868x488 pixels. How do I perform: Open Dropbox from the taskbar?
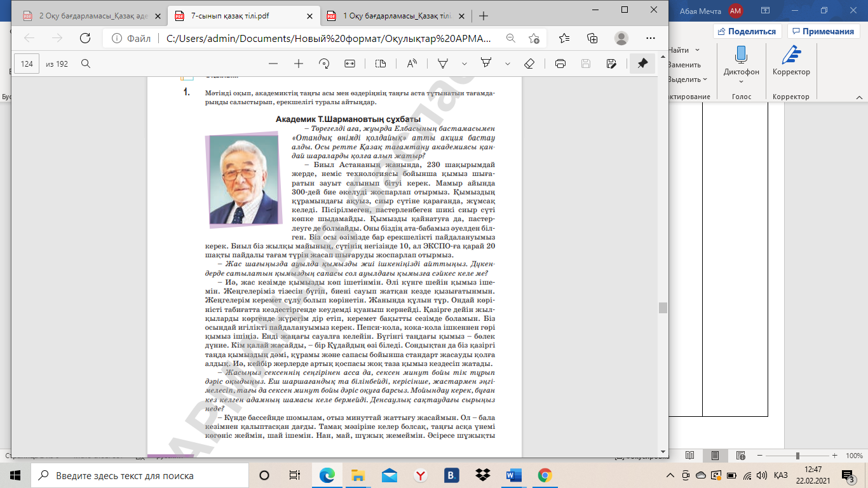[483, 475]
